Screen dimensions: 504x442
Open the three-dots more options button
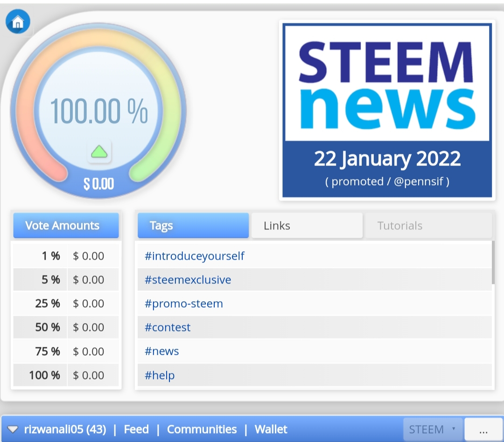[483, 429]
